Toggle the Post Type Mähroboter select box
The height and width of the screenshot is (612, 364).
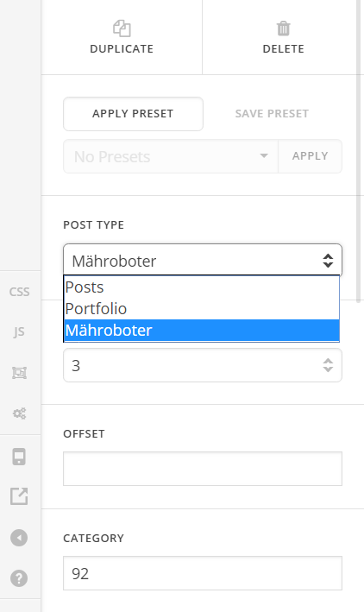(203, 261)
